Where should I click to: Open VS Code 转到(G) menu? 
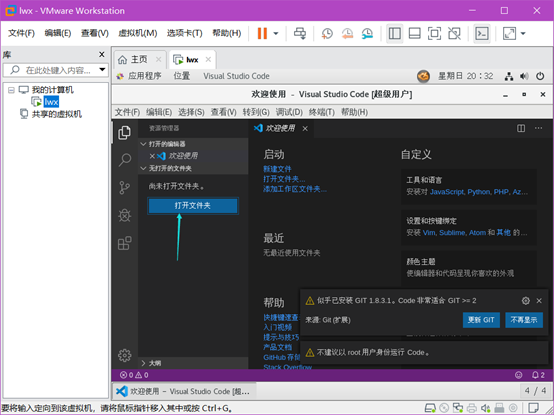pos(256,112)
